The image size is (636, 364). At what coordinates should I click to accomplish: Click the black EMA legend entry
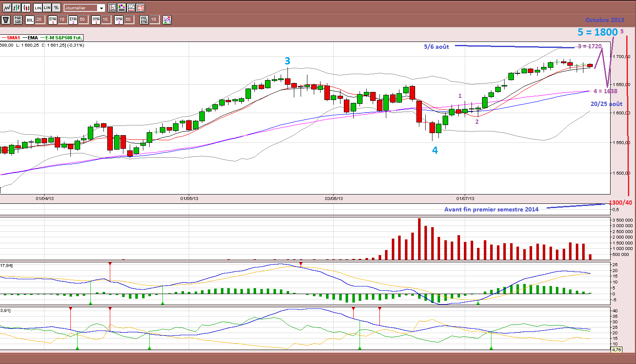30,38
